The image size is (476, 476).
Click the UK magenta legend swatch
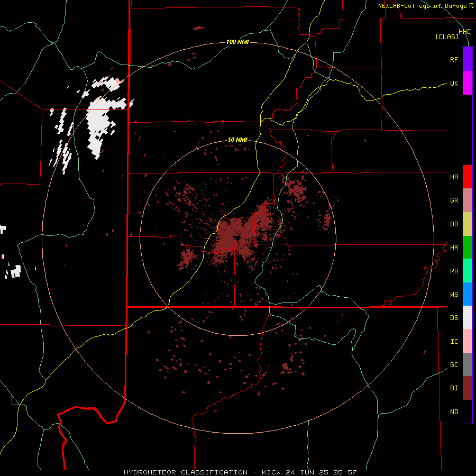coord(467,83)
